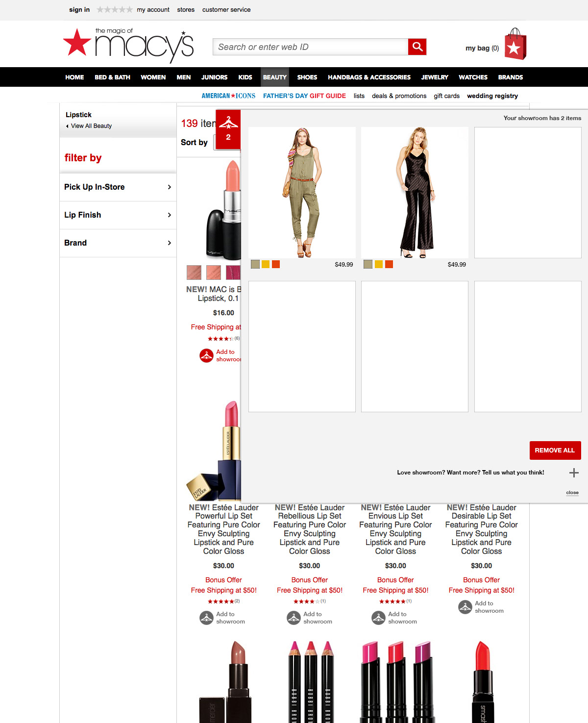Select olive swatch under black jumpsuit
The image size is (588, 723).
point(368,264)
